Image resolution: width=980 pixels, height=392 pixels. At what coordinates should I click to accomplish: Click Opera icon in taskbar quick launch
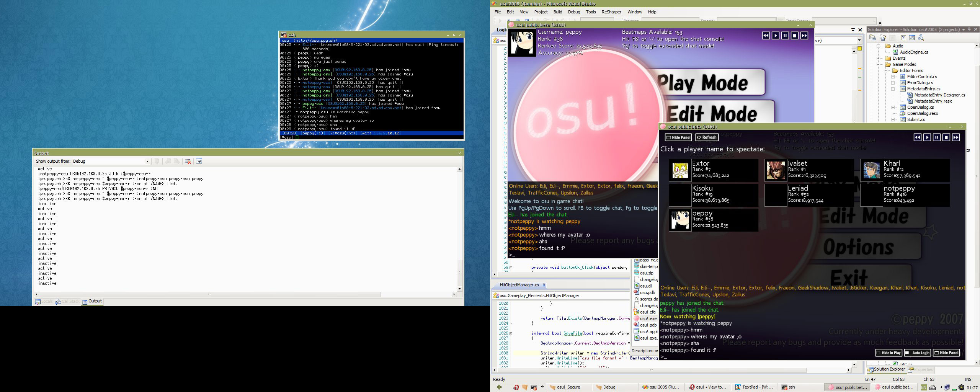coord(516,387)
